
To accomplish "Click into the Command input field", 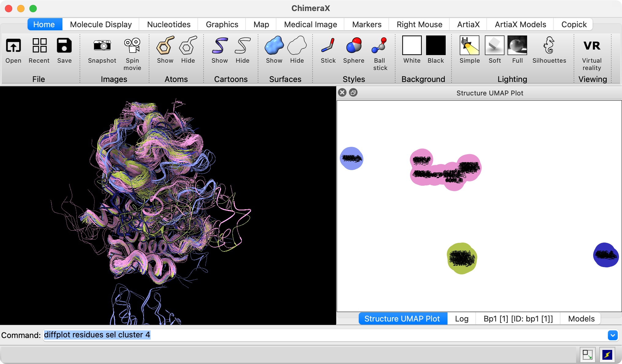I will [306, 335].
